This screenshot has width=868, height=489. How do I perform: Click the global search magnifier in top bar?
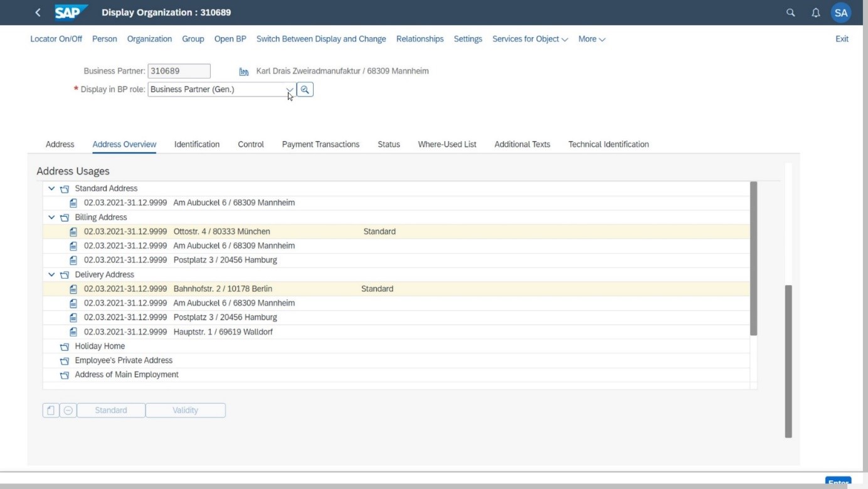[790, 12]
